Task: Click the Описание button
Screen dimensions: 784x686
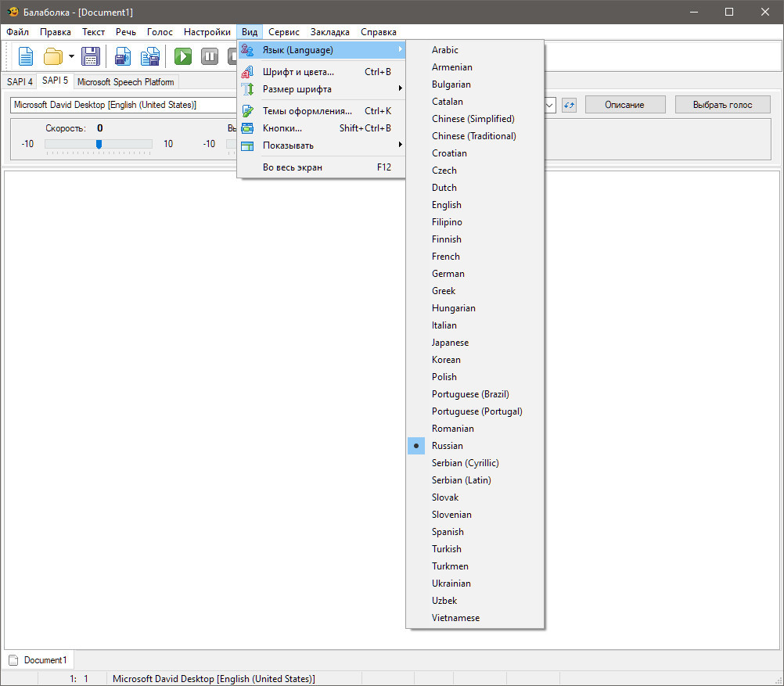Action: tap(625, 105)
